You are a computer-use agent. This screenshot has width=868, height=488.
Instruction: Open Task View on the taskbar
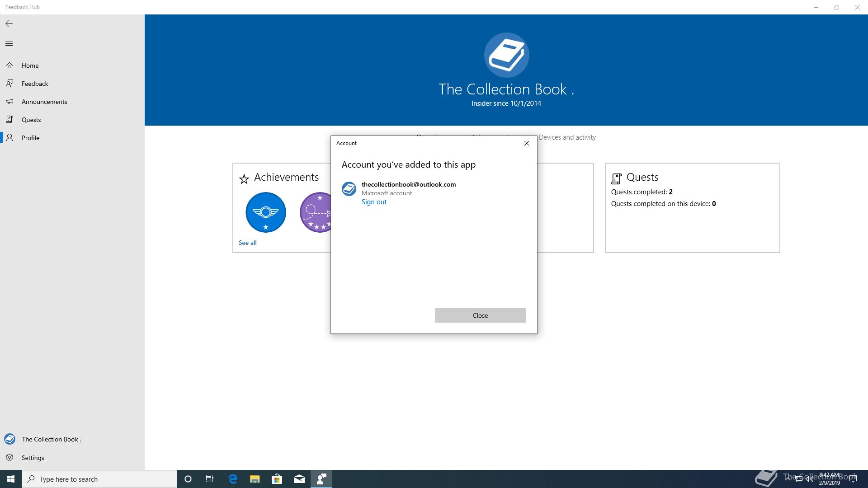[210, 479]
